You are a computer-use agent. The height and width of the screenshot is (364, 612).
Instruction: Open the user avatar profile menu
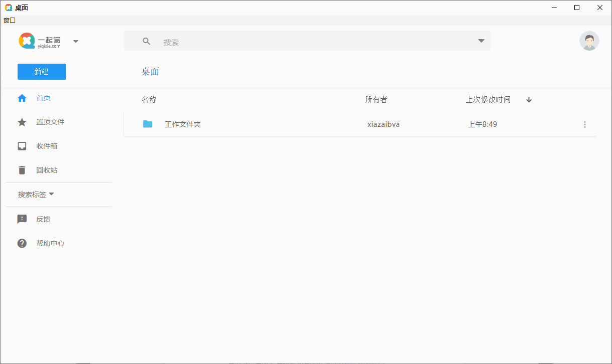click(x=589, y=41)
